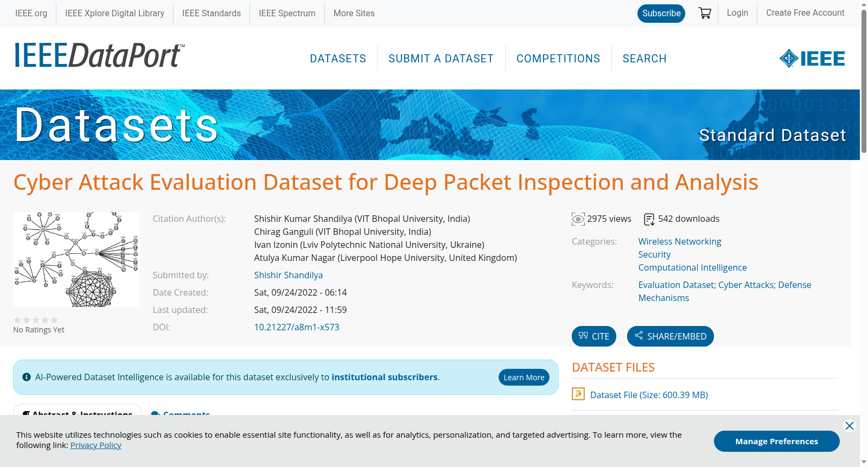Open IEEE Xplore Digital Library link
The image size is (868, 467).
[x=114, y=14]
